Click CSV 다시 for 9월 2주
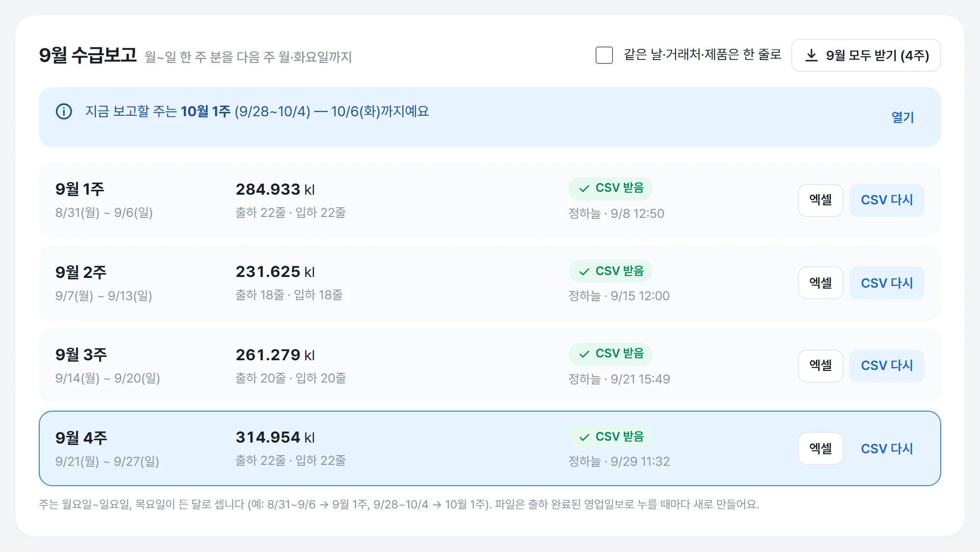980x552 pixels. coord(887,283)
